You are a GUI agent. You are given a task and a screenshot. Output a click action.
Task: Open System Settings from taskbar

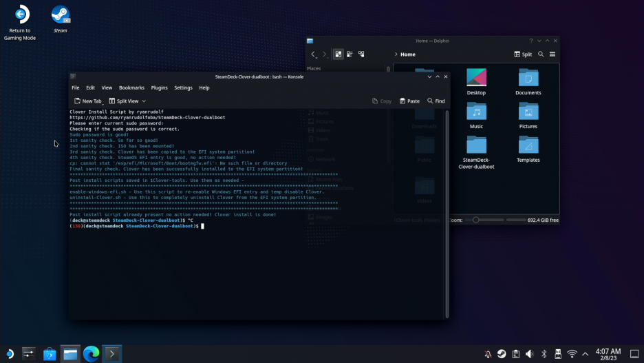coord(29,354)
